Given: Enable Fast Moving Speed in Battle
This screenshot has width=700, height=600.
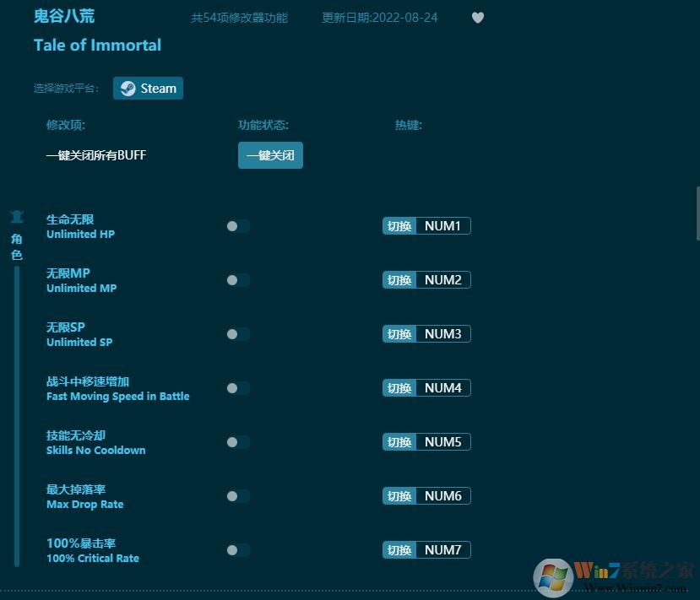Looking at the screenshot, I should tap(237, 387).
